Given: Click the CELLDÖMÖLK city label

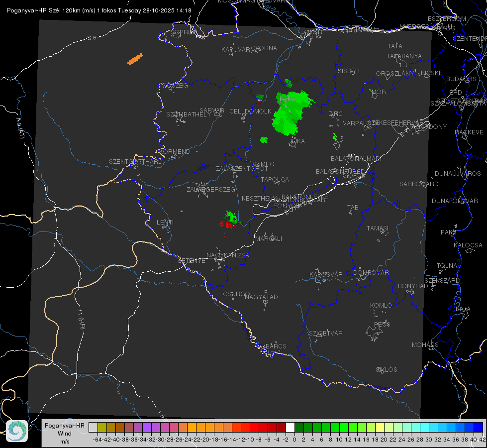Looking at the screenshot, I should pyautogui.click(x=250, y=112).
